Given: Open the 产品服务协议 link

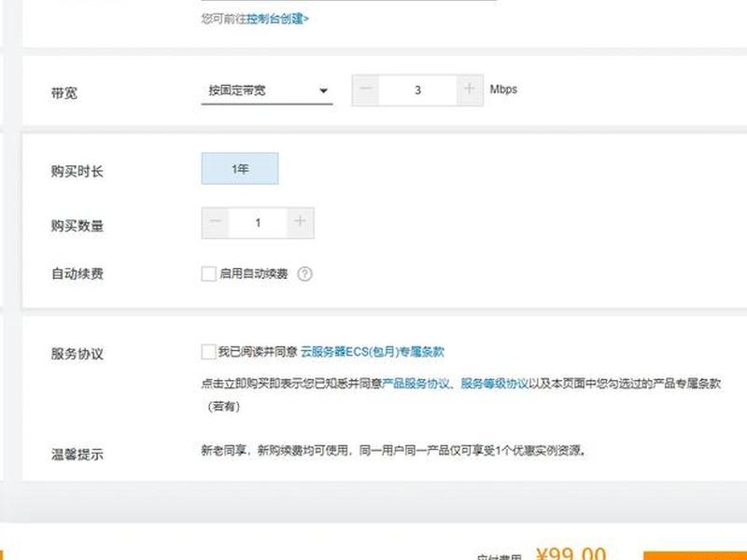Looking at the screenshot, I should tap(416, 384).
